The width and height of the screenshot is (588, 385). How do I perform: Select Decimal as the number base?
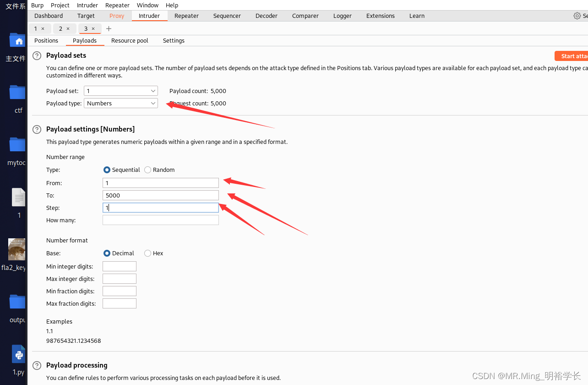click(x=107, y=253)
